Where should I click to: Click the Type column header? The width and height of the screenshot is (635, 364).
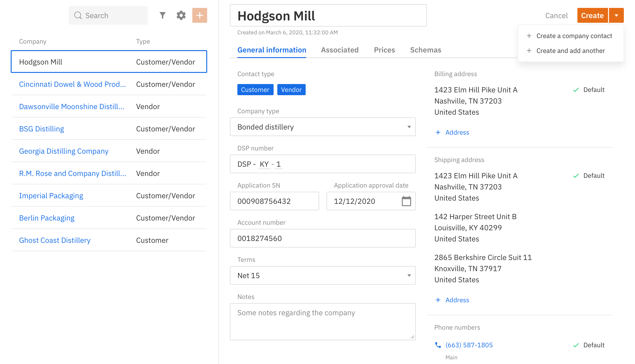(143, 41)
